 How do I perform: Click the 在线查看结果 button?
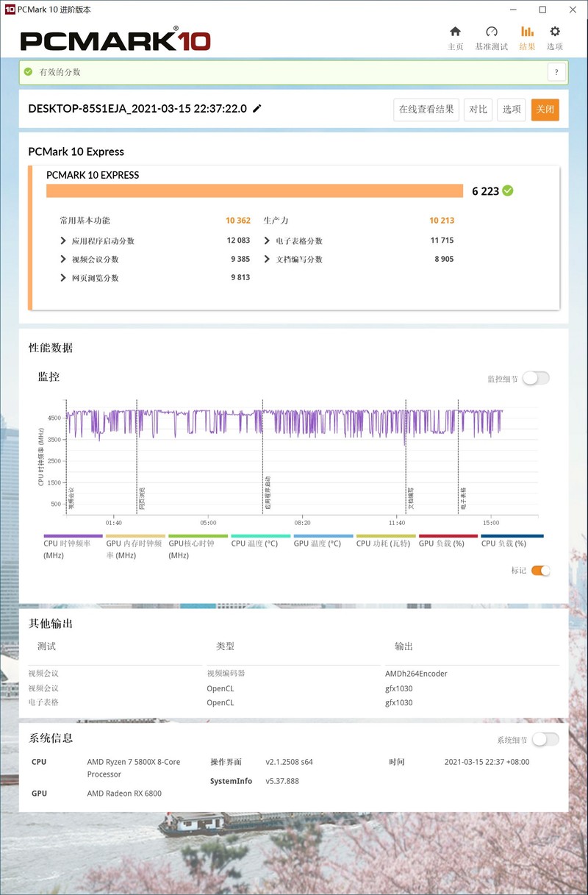(x=426, y=109)
